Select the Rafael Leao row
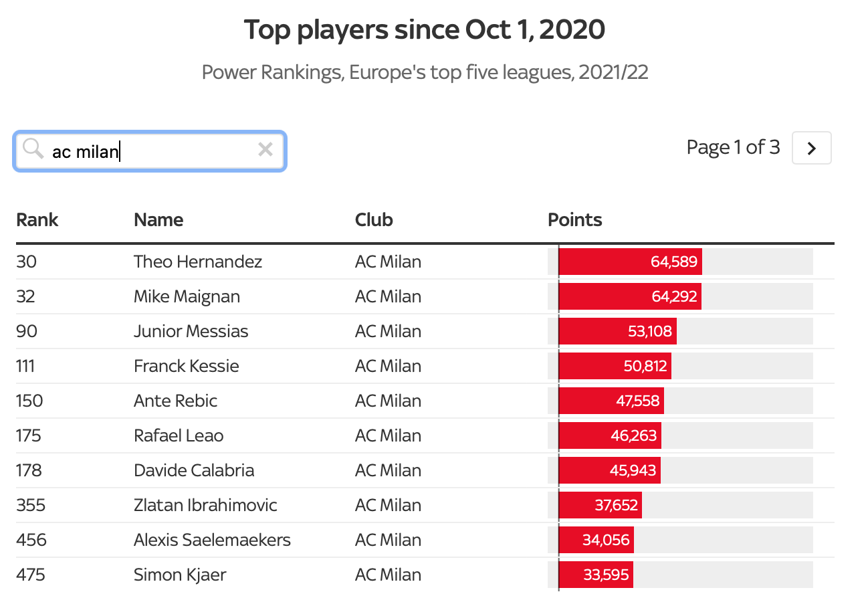 (179, 435)
